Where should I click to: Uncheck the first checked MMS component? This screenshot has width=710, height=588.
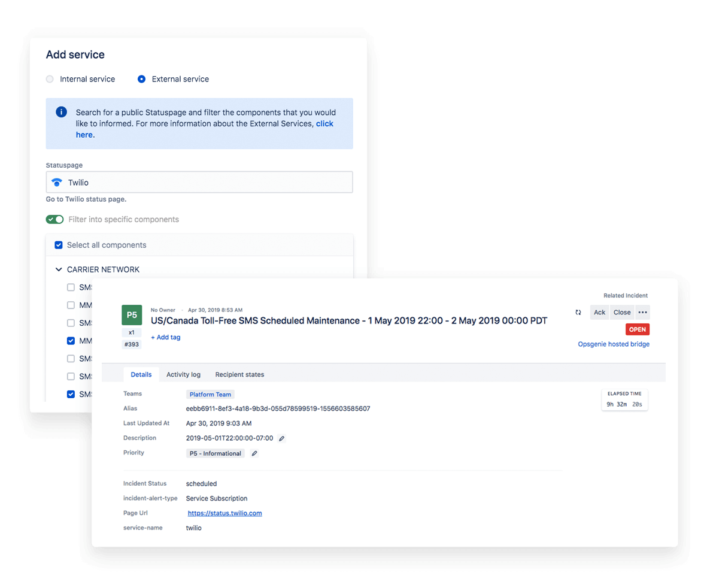pos(71,340)
